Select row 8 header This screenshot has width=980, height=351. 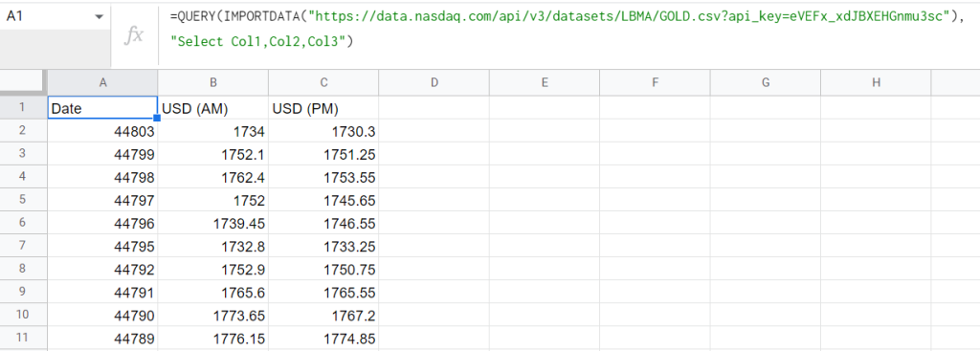23,269
